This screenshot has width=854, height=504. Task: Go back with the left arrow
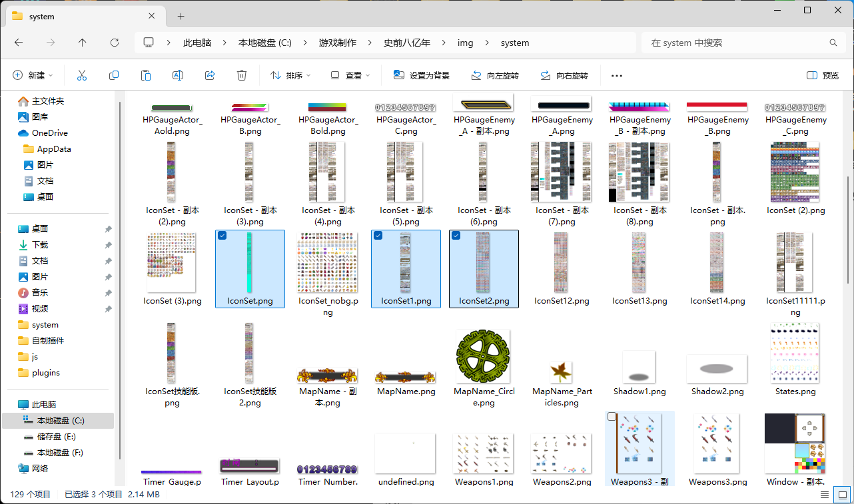(19, 43)
